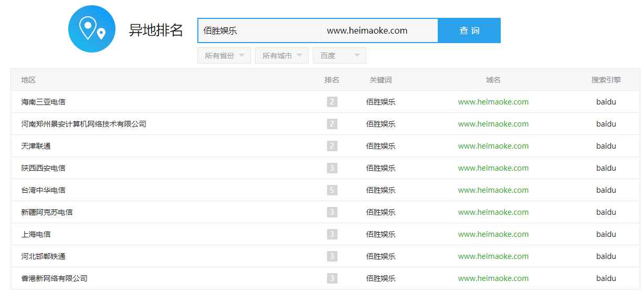Click keyword 佰胜娱乐 in 香港新网络有限公司 row
The image size is (644, 302).
point(381,278)
